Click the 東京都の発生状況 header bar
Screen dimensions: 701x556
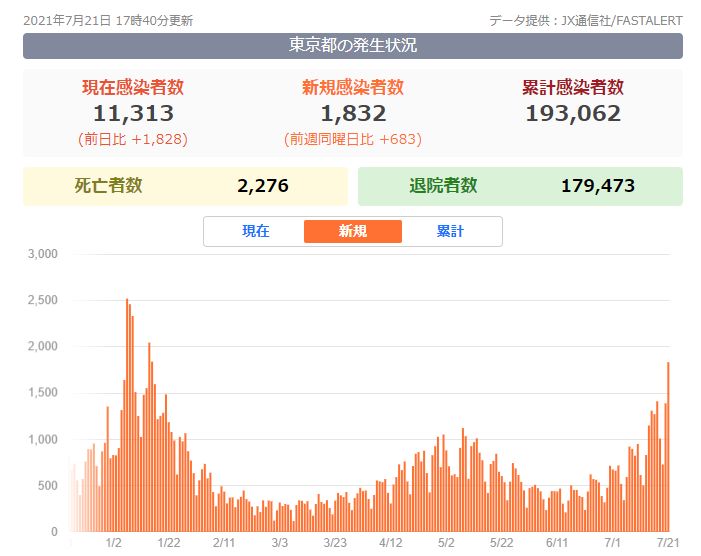(353, 46)
